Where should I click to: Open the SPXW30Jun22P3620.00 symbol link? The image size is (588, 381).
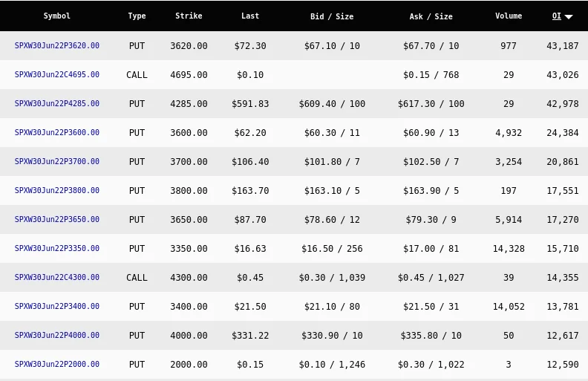(57, 45)
